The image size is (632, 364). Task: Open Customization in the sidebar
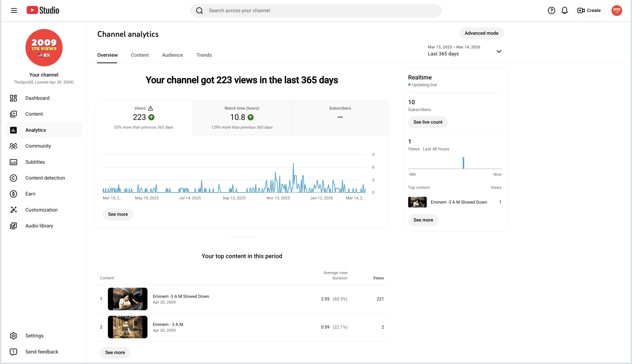pyautogui.click(x=44, y=210)
